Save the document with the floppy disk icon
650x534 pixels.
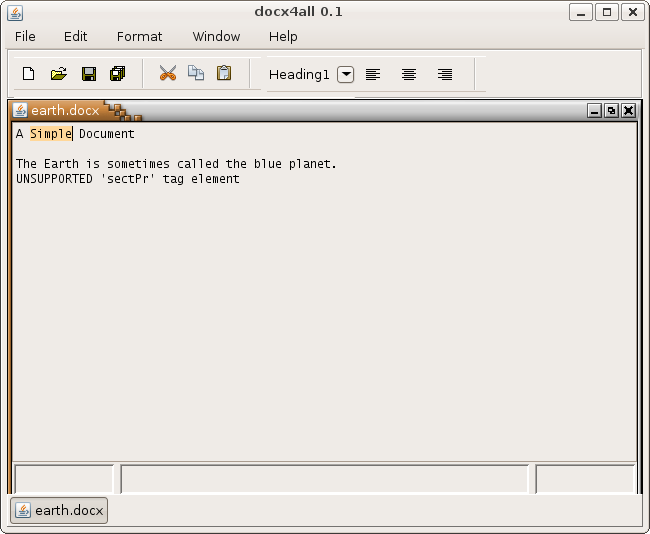[89, 74]
